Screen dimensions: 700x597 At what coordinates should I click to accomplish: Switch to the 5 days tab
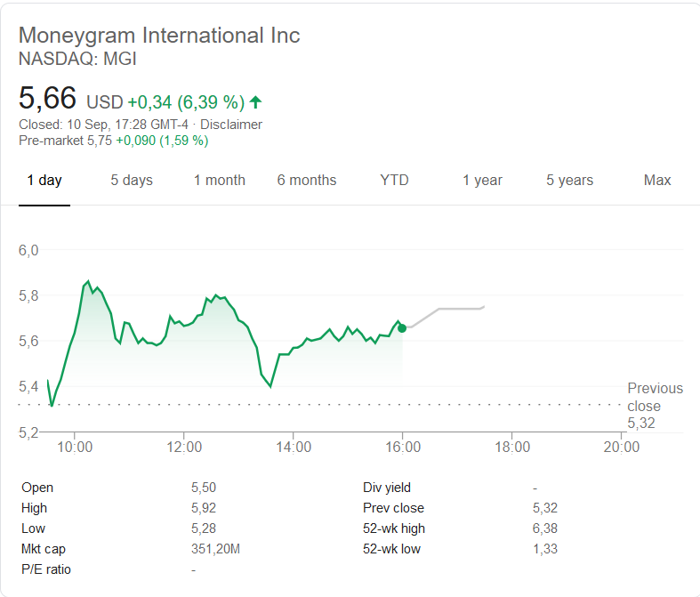point(132,181)
